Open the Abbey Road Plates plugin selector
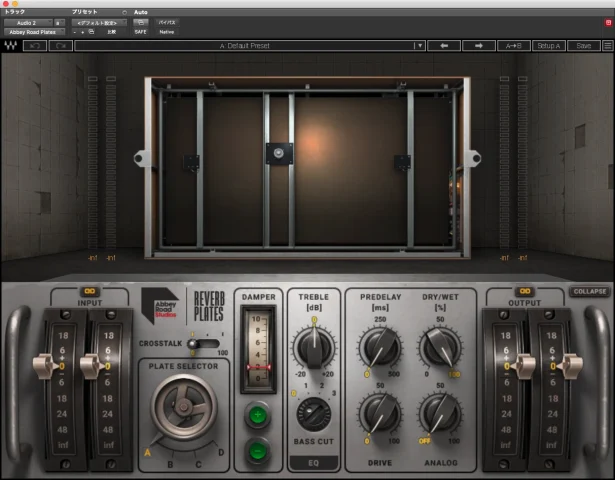 34,32
